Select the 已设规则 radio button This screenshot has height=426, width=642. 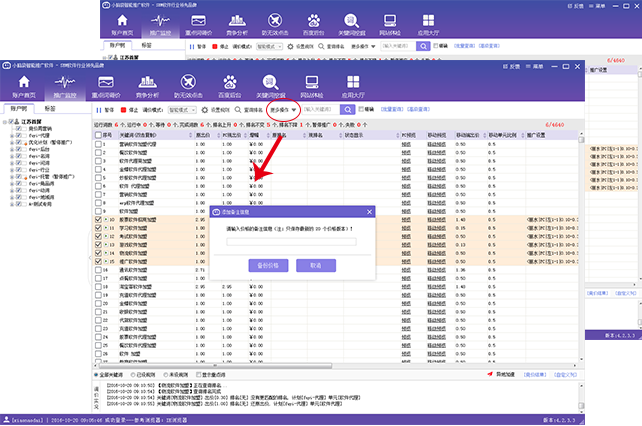[136, 374]
